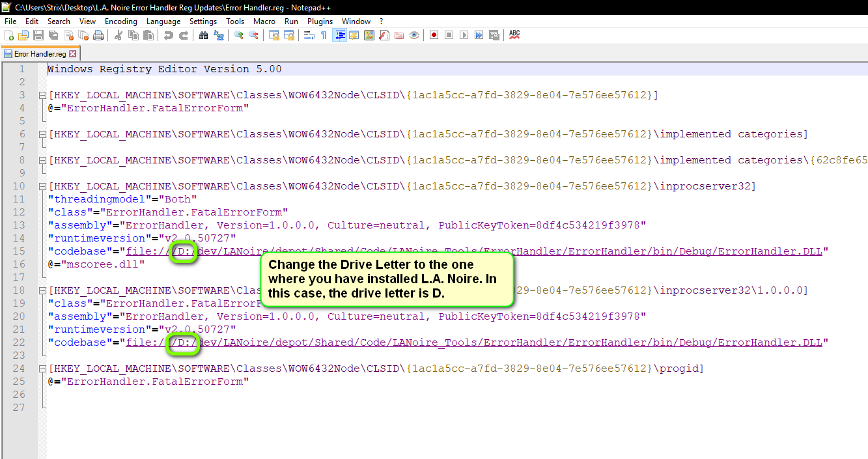This screenshot has width=868, height=459.
Task: Click the ABC spell check icon
Action: click(514, 35)
